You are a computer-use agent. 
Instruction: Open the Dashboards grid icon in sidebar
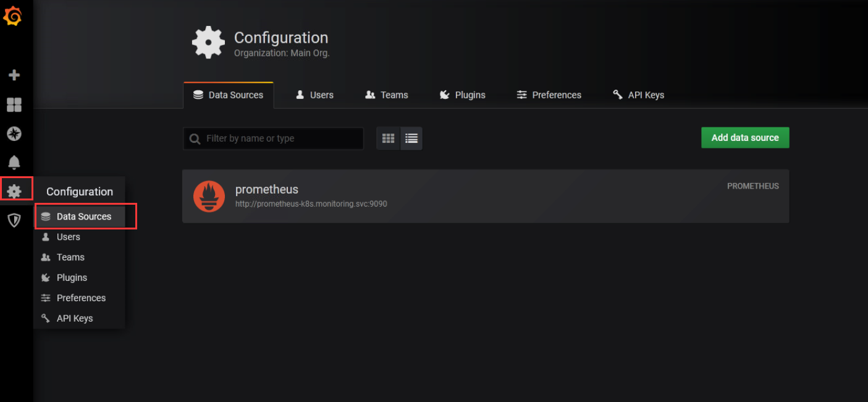pos(14,105)
